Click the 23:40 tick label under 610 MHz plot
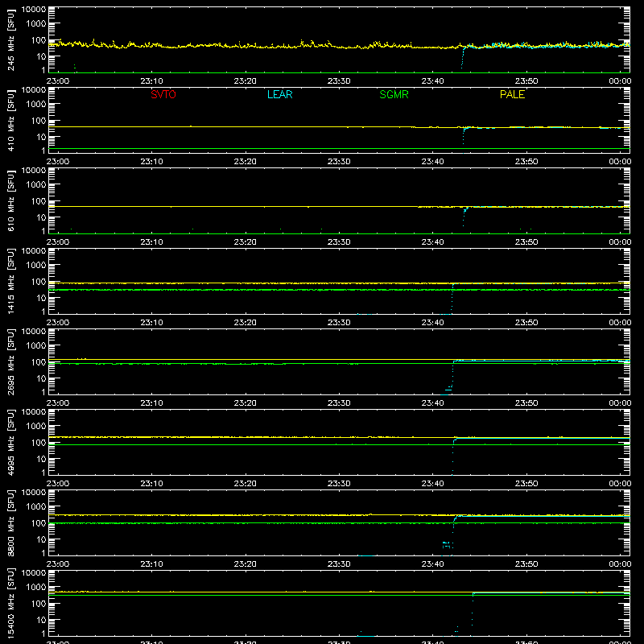Viewport: 644px width, 644px height. [x=432, y=242]
